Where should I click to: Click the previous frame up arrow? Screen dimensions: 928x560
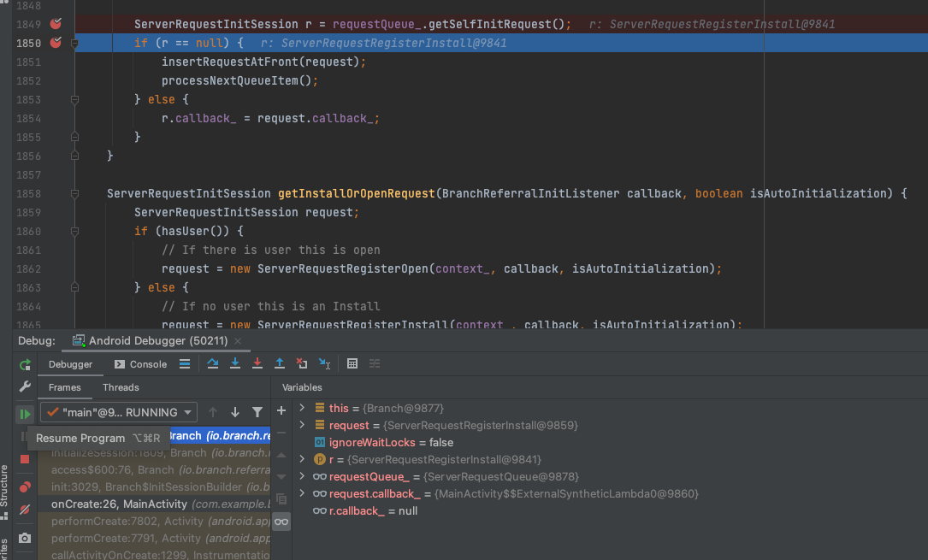click(x=212, y=412)
